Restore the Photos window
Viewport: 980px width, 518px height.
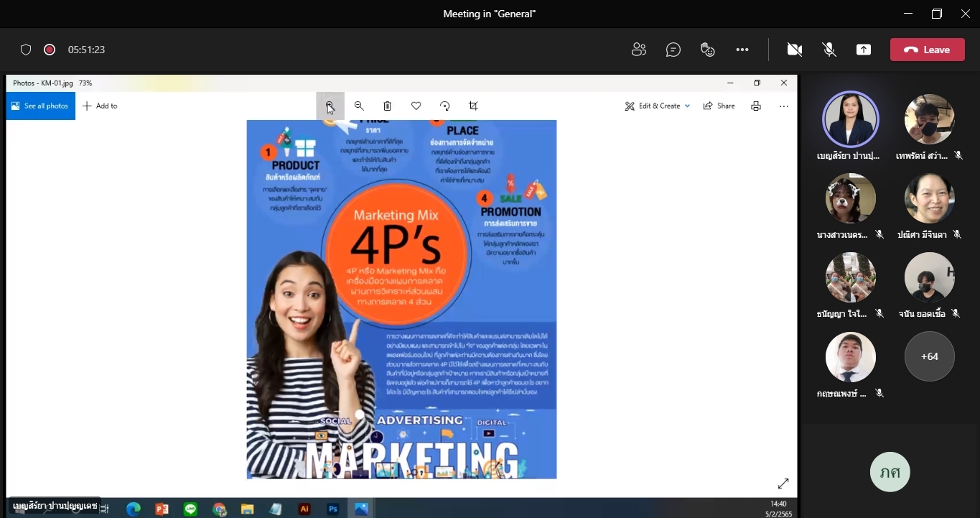click(x=757, y=83)
